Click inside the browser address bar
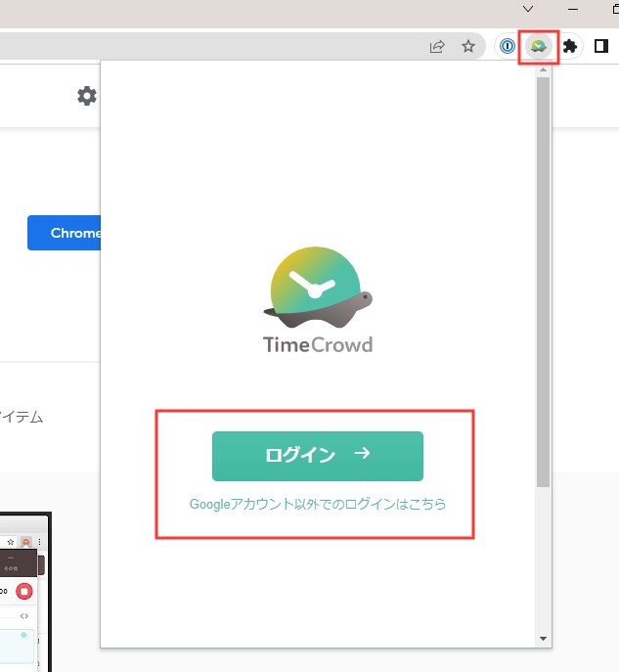The width and height of the screenshot is (619, 672). coord(196,46)
